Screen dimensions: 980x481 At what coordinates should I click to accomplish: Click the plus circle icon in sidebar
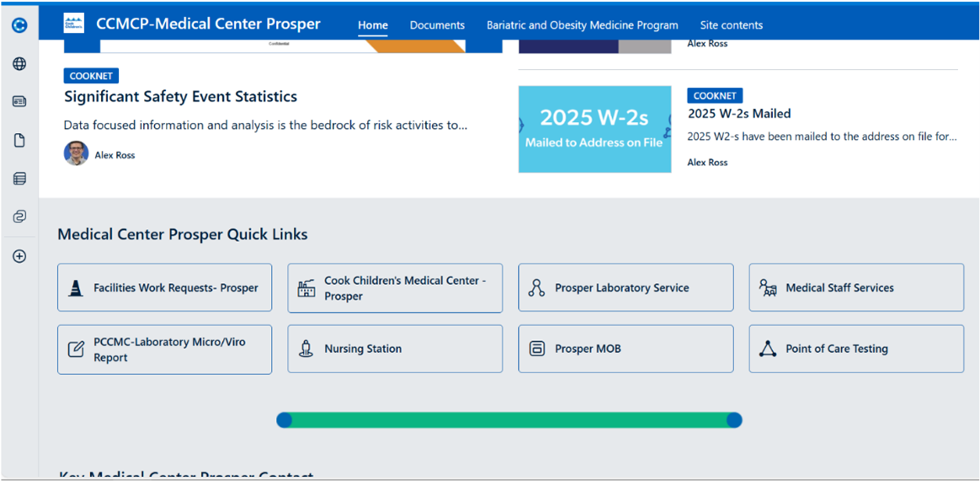(x=20, y=256)
